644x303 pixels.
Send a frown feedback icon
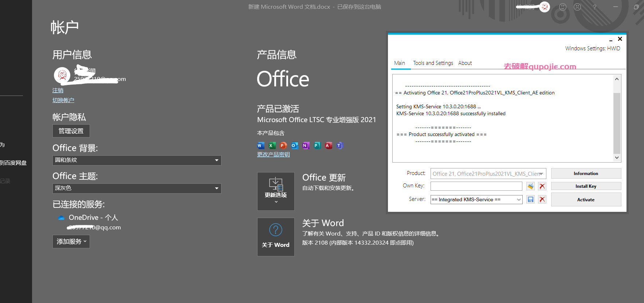[577, 7]
